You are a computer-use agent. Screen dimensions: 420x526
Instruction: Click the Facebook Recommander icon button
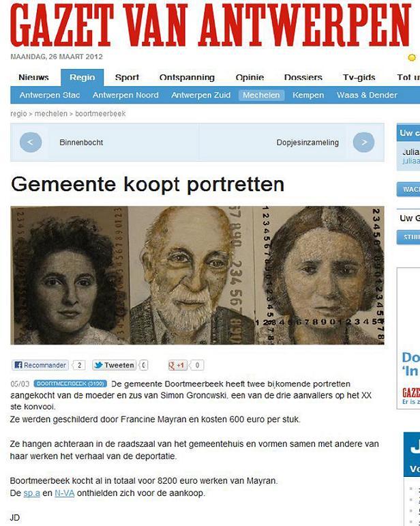click(40, 365)
